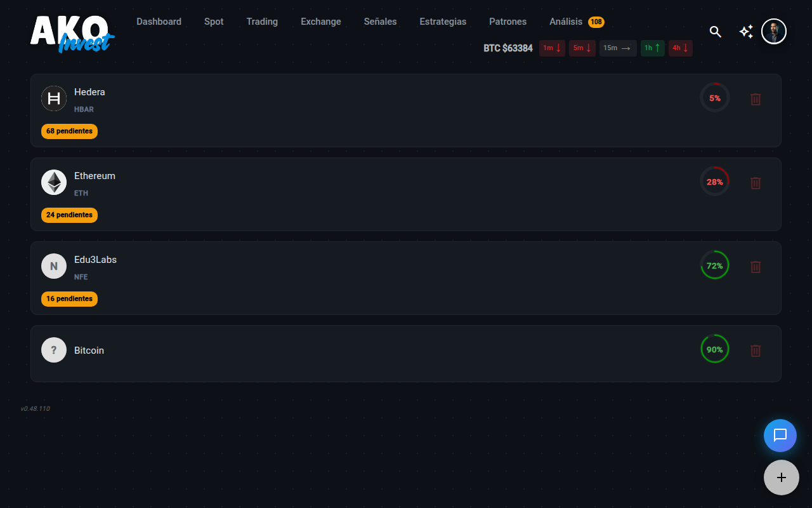Click the 5% progress ring for Hedera
The height and width of the screenshot is (508, 812).
click(715, 98)
